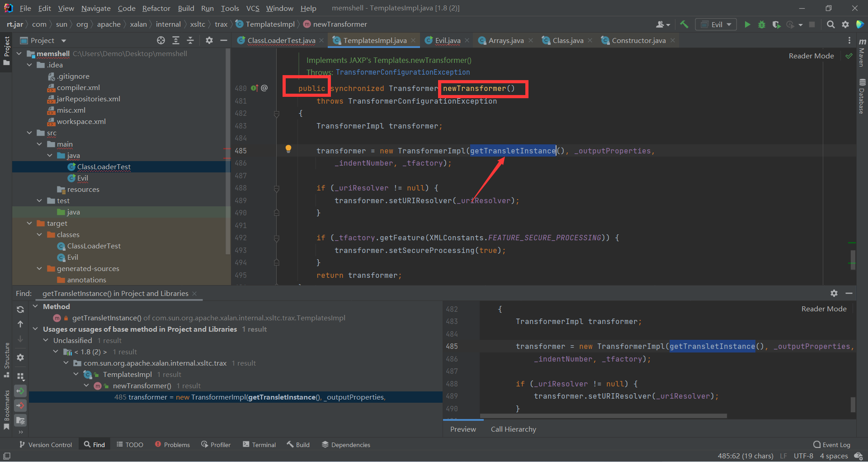Toggle the Structure tool window sidebar button

(x=6, y=360)
